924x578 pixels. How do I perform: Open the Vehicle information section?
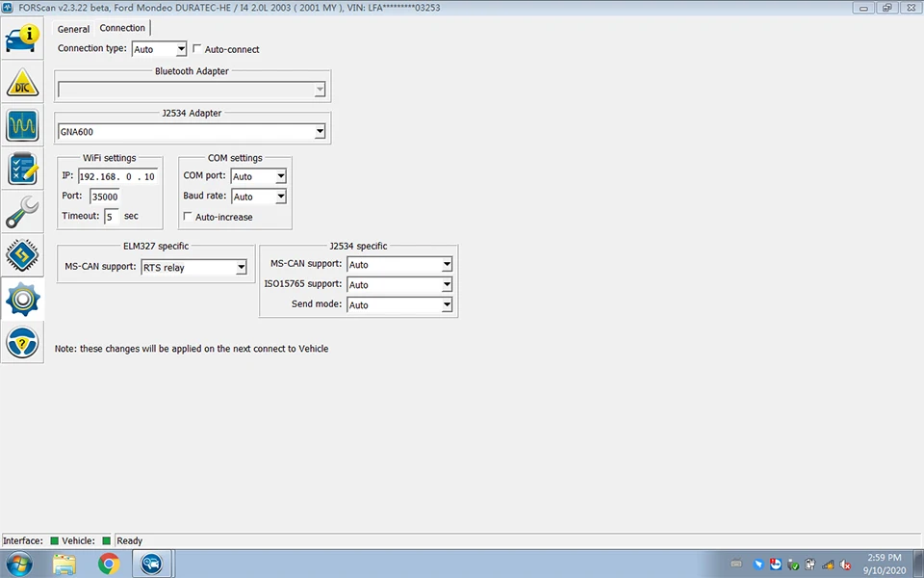[x=22, y=39]
